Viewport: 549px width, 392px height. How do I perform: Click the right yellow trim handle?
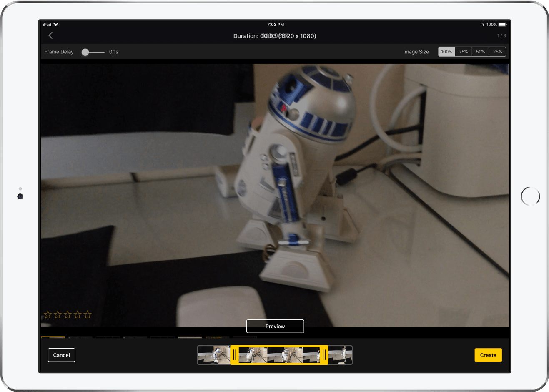pos(324,355)
